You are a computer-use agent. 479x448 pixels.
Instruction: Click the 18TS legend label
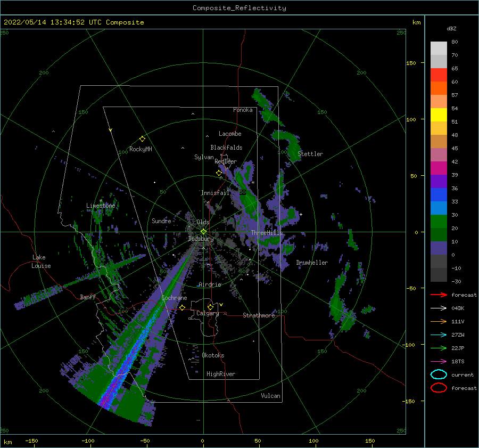458,362
